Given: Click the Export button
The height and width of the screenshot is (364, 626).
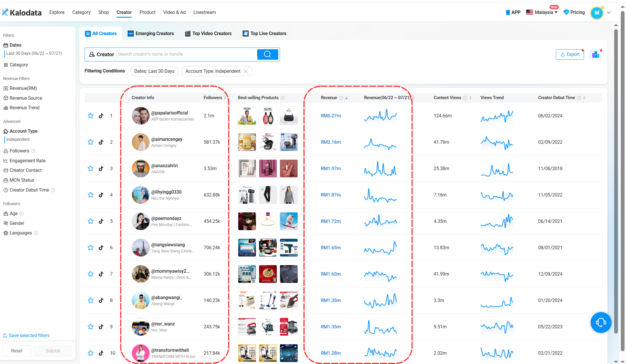Looking at the screenshot, I should (570, 54).
